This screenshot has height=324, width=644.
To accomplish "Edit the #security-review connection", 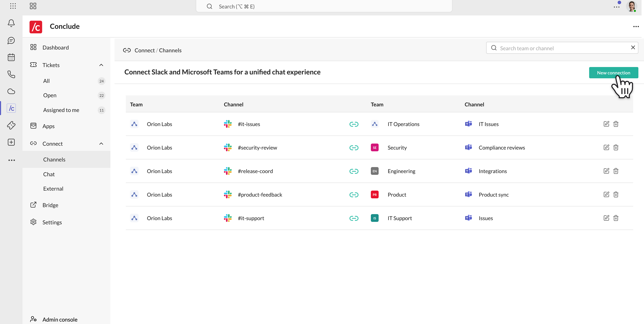I will (x=606, y=147).
